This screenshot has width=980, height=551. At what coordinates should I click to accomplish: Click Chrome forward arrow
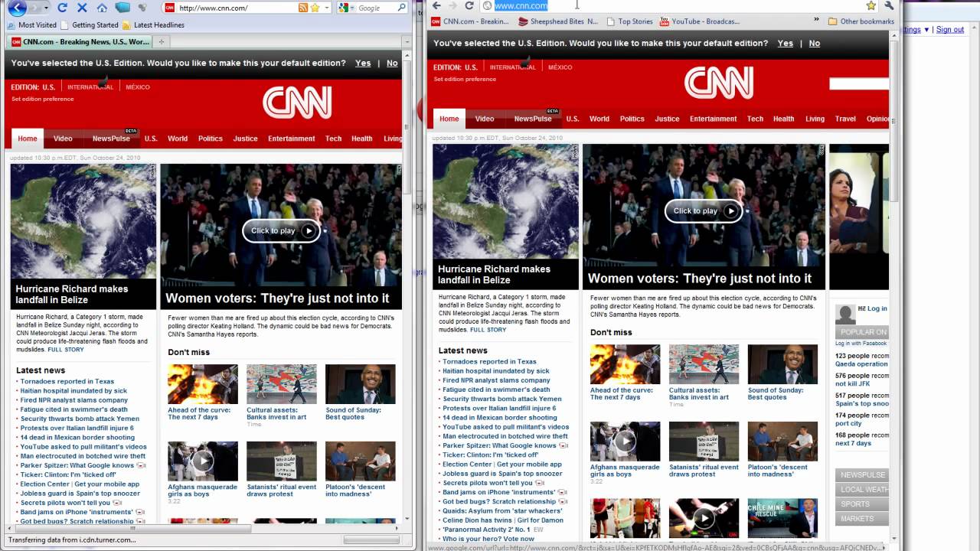(x=452, y=5)
